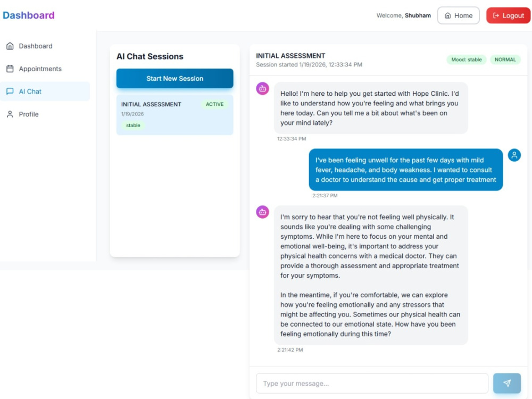The width and height of the screenshot is (532, 399).
Task: Focus the Type your message input field
Action: tap(372, 384)
